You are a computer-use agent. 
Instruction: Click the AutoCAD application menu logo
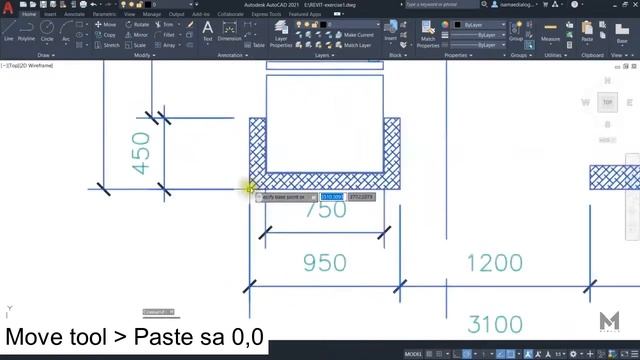click(x=8, y=8)
